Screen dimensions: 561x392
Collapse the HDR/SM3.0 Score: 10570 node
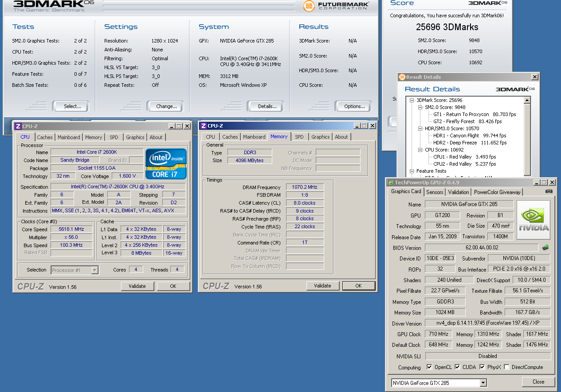tap(420, 128)
